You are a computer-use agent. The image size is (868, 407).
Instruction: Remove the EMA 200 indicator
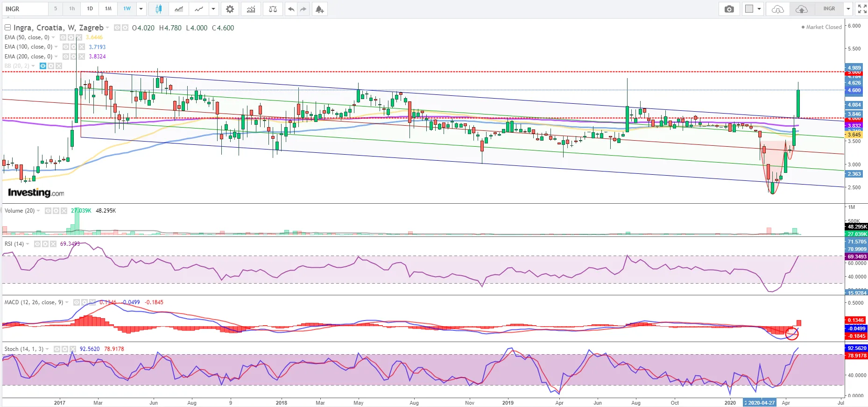pyautogui.click(x=82, y=57)
